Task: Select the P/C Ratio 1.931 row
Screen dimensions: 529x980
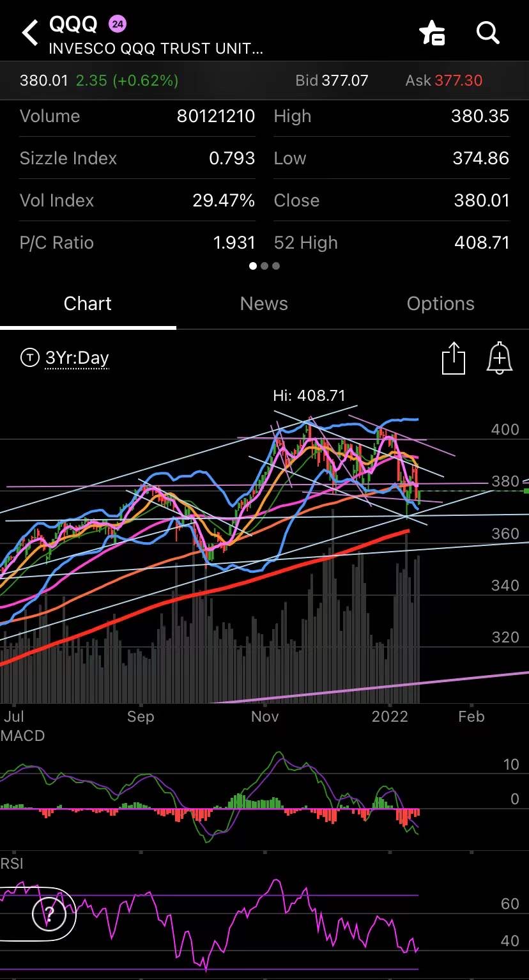Action: (137, 242)
